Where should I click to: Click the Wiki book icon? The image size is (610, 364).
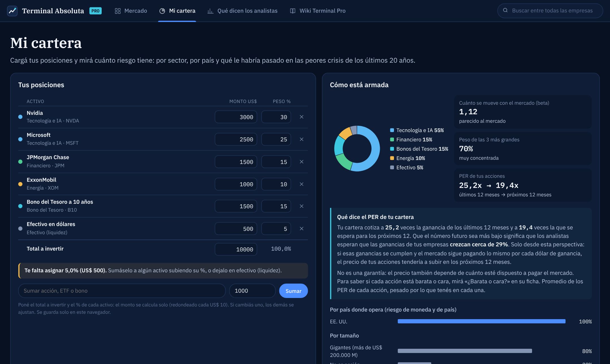tap(293, 11)
